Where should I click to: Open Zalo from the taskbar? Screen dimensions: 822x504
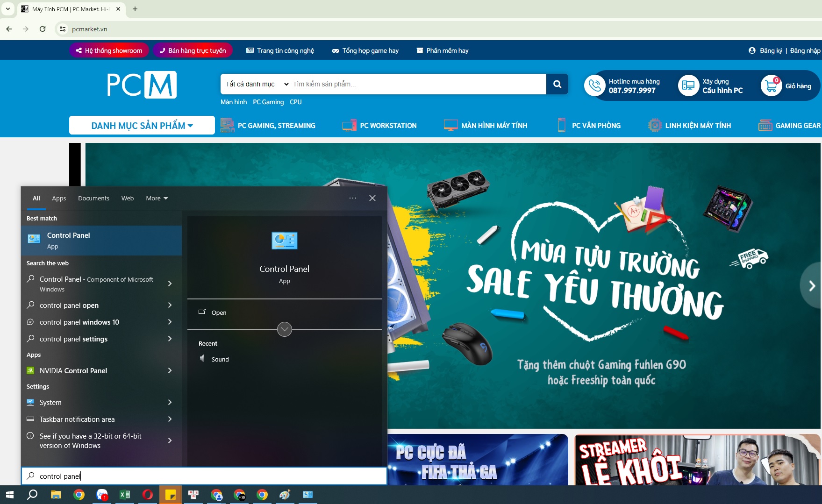pyautogui.click(x=102, y=495)
